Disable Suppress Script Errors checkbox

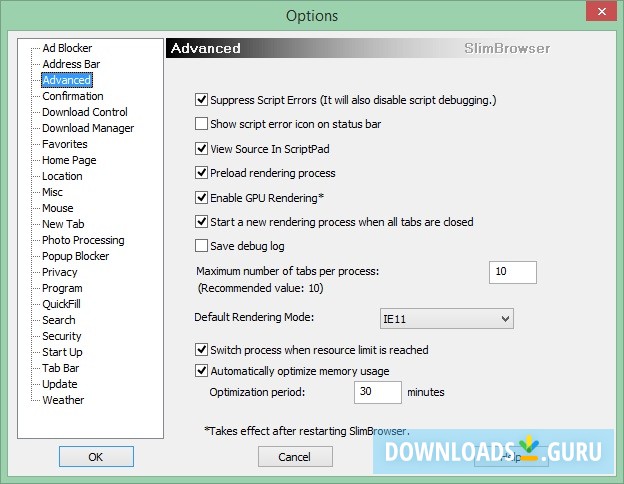click(201, 100)
